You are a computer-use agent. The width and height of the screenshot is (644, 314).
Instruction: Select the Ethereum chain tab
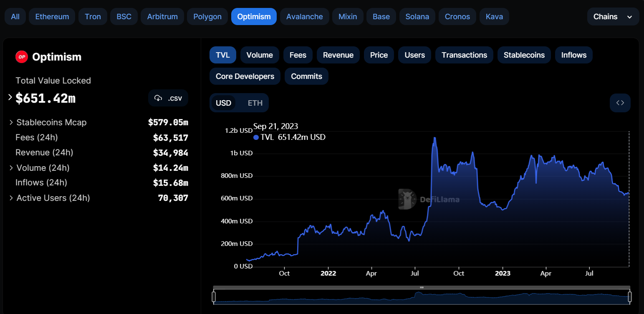pos(52,17)
